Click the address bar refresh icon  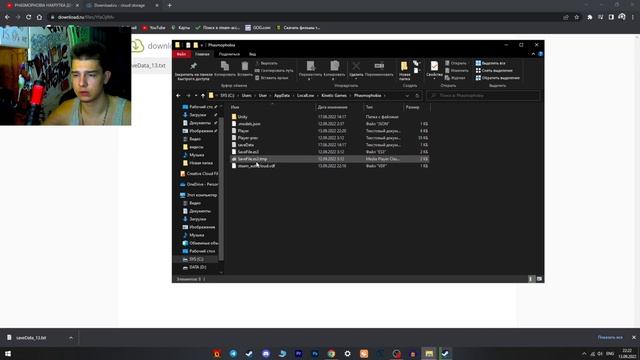417,96
